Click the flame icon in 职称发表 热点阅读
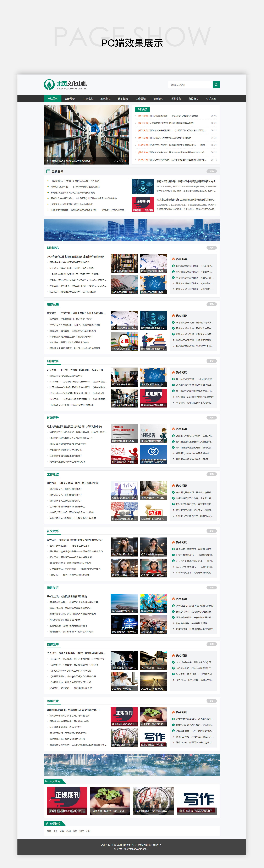 [173, 316]
